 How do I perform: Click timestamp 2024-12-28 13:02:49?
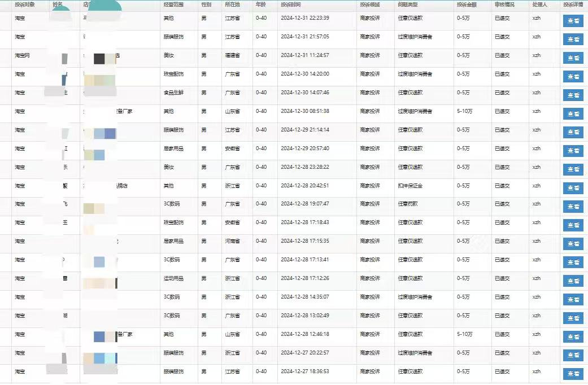[305, 315]
